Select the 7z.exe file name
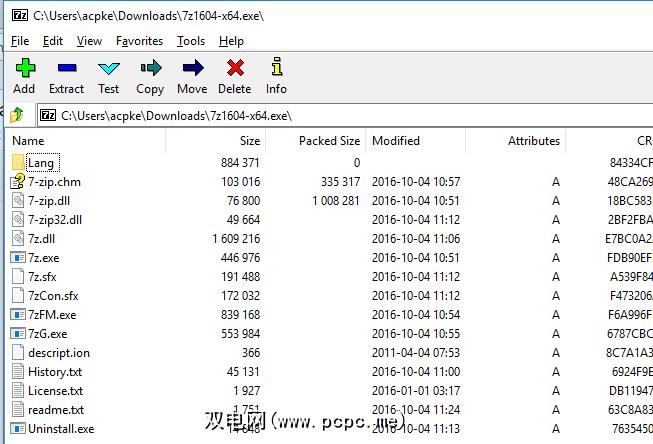Image resolution: width=653 pixels, height=444 pixels. (x=44, y=258)
